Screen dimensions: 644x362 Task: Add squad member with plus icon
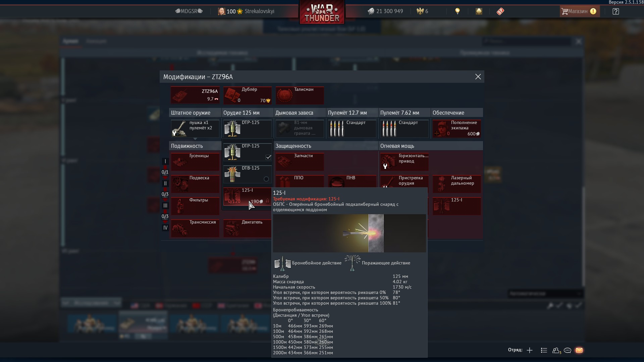click(530, 350)
